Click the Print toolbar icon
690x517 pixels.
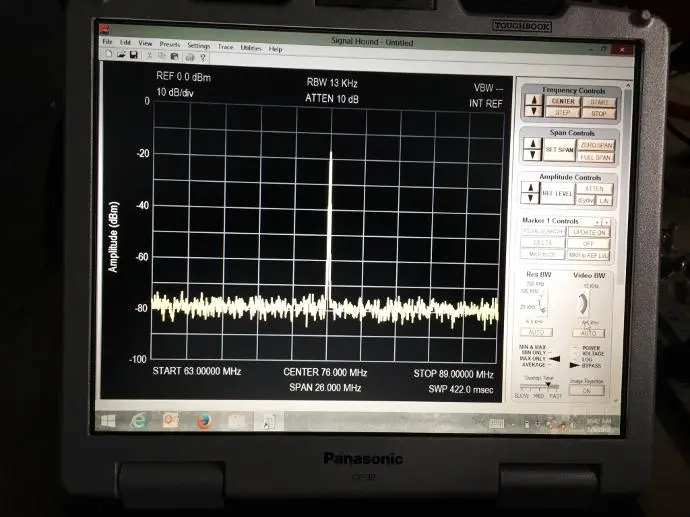pyautogui.click(x=190, y=57)
